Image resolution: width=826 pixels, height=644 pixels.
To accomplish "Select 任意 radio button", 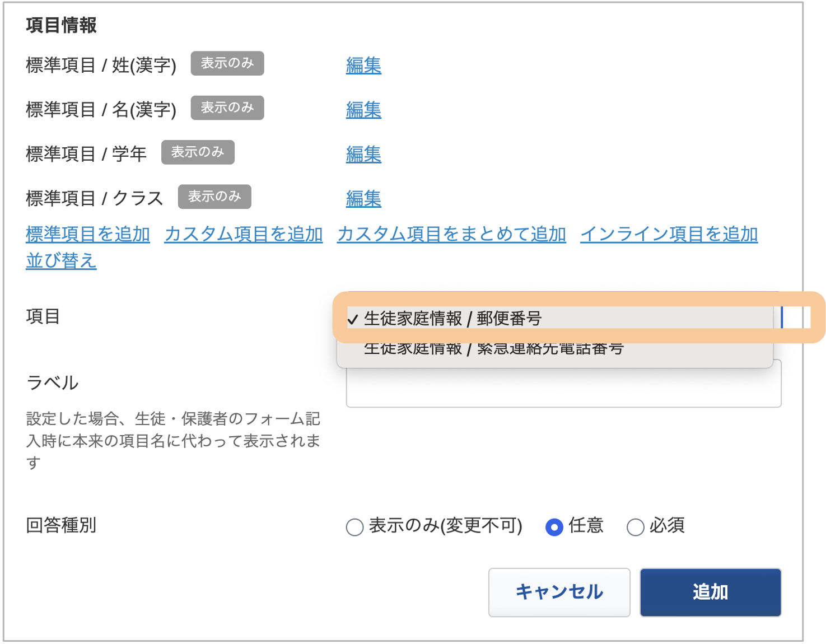I will tap(554, 527).
